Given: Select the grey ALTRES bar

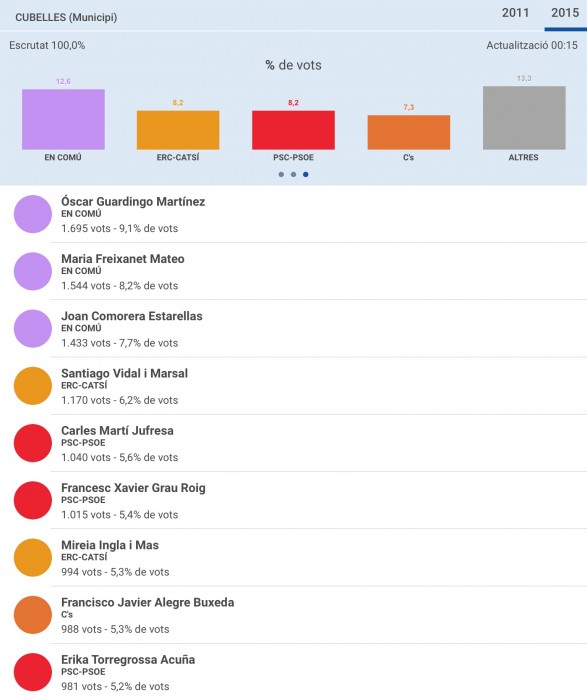Looking at the screenshot, I should point(524,118).
